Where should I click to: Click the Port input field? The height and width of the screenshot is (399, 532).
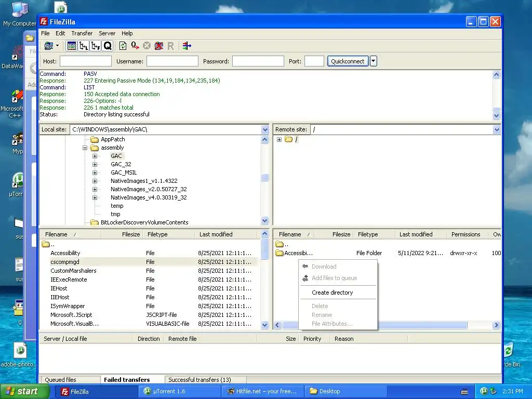click(314, 61)
